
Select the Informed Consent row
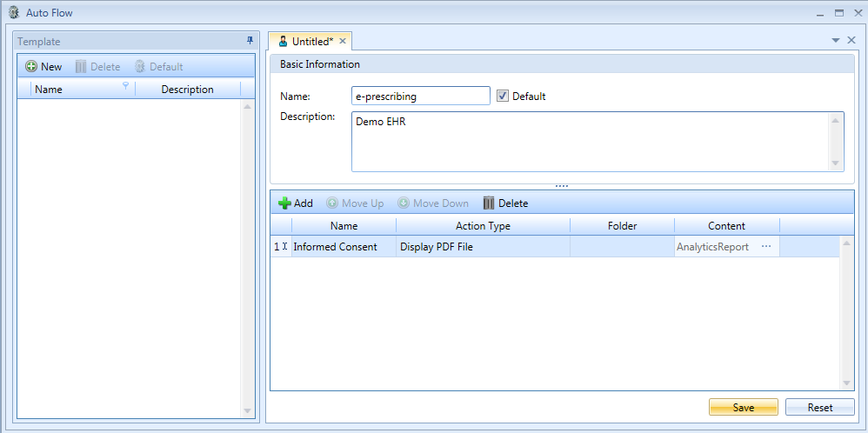tap(336, 247)
